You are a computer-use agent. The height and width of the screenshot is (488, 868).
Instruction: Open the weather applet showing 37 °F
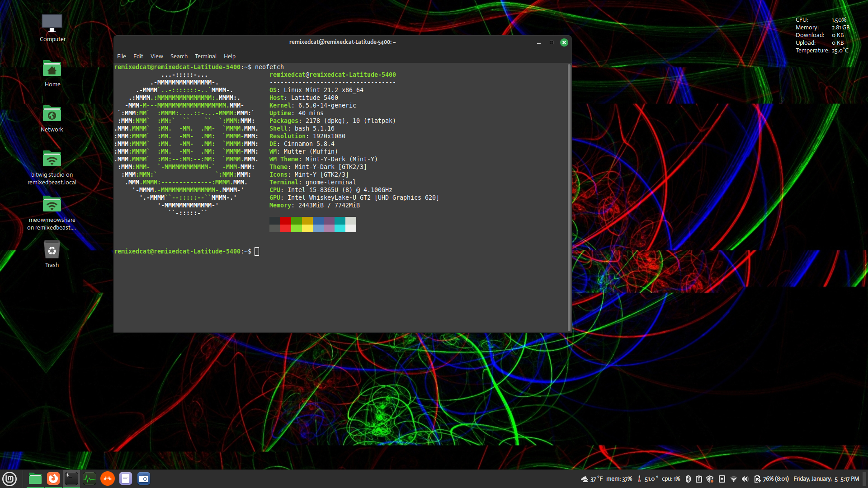[592, 479]
